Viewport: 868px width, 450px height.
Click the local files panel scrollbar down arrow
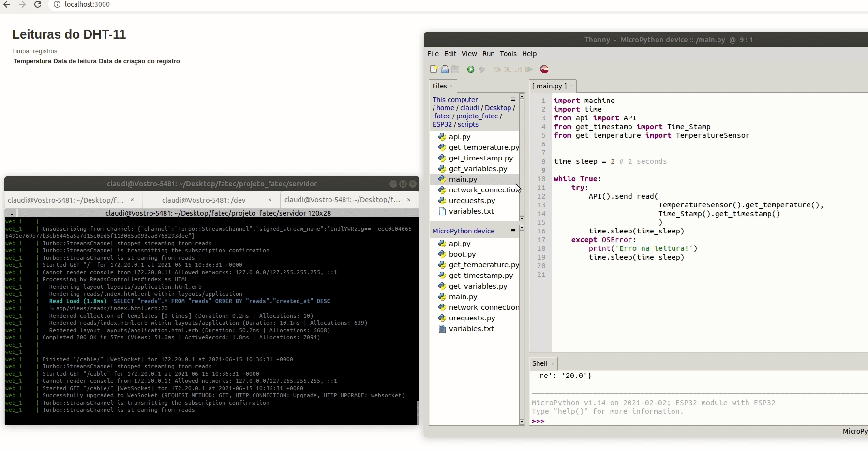coord(522,219)
